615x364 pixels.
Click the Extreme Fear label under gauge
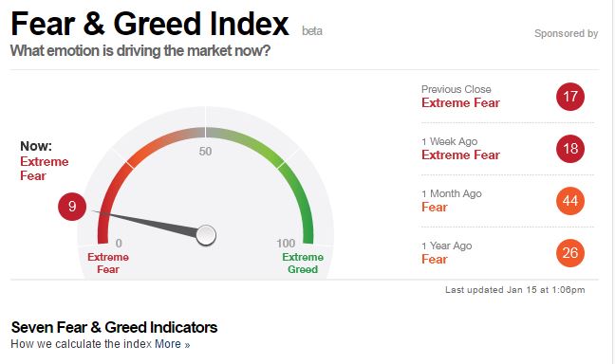pos(108,263)
